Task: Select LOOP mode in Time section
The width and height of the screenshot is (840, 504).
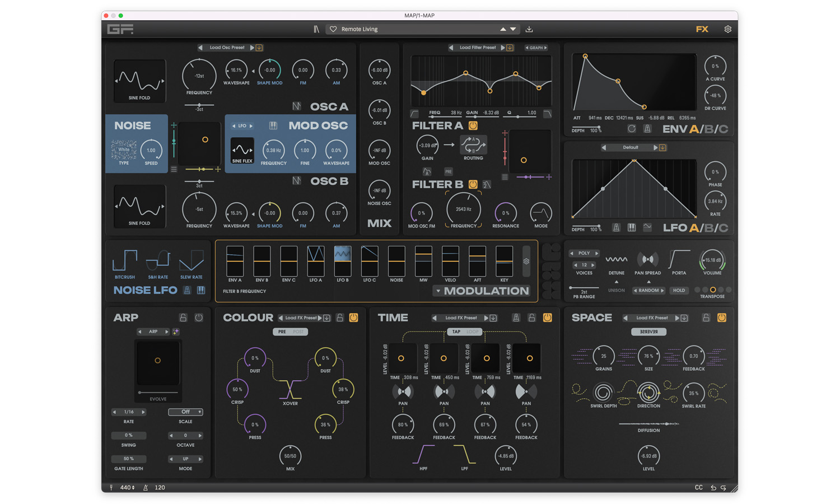Action: 473,332
